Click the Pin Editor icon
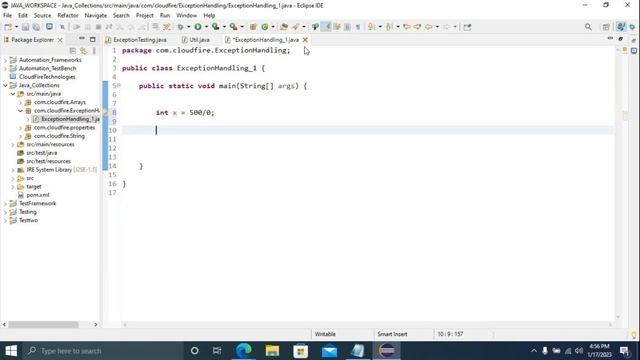640x360 pixels. [467, 27]
